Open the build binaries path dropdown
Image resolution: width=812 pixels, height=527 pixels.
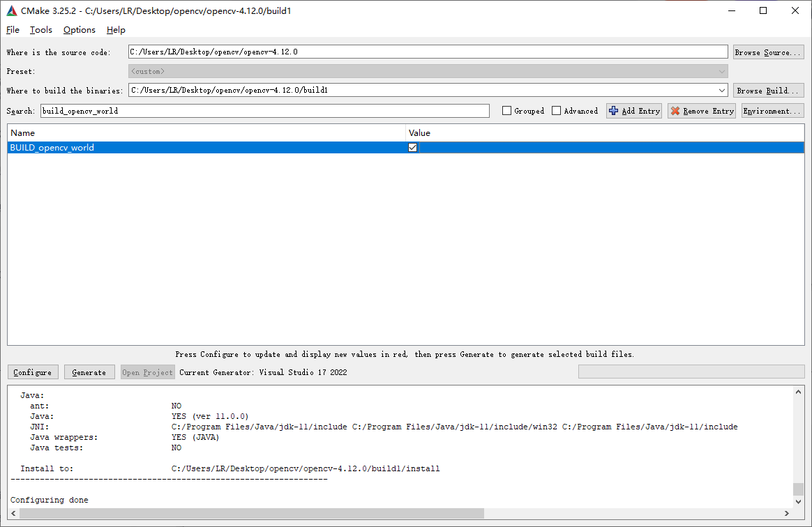coord(721,90)
